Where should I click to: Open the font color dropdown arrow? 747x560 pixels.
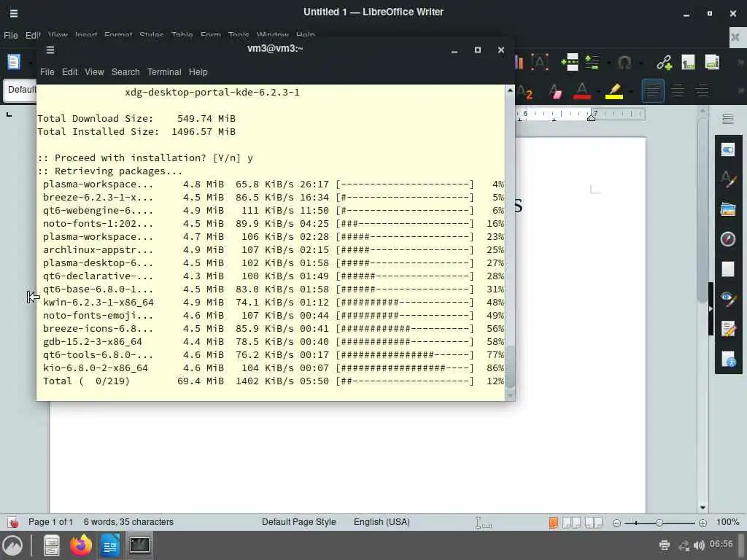pyautogui.click(x=598, y=90)
